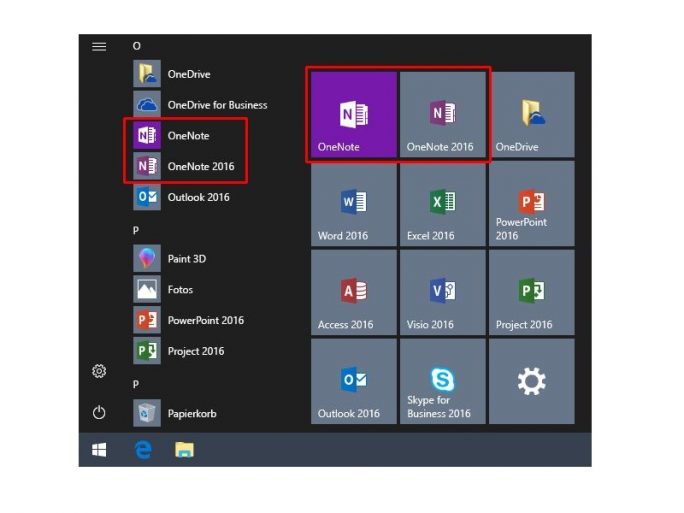684x513 pixels.
Task: Launch OneDrive for Business from app list
Action: (201, 105)
